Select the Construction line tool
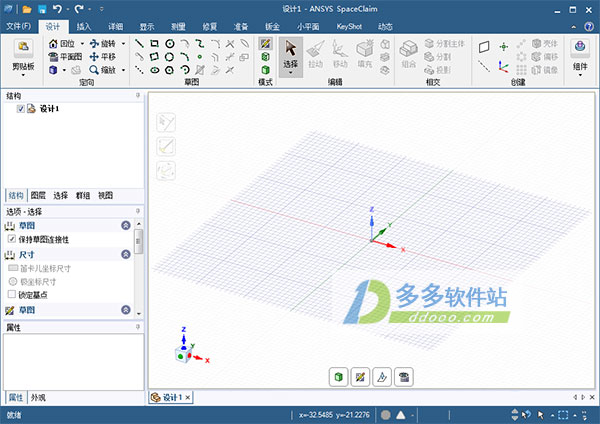The height and width of the screenshot is (424, 600). click(x=140, y=70)
